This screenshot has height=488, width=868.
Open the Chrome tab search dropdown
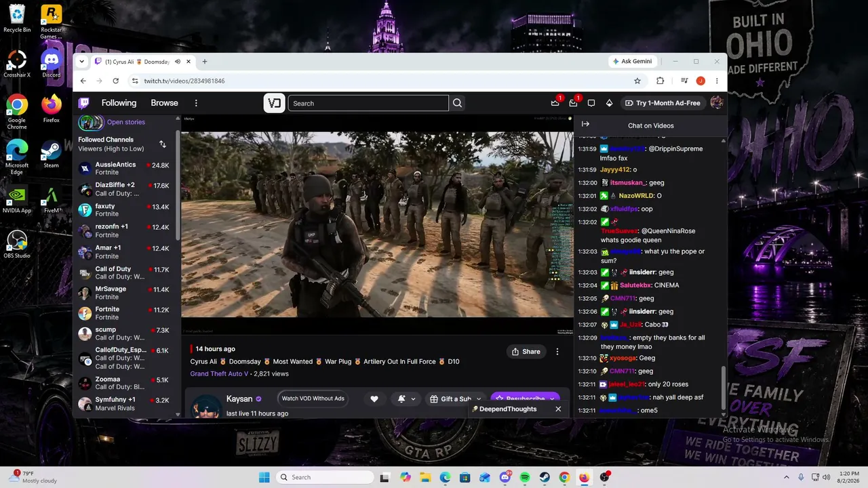pos(82,62)
